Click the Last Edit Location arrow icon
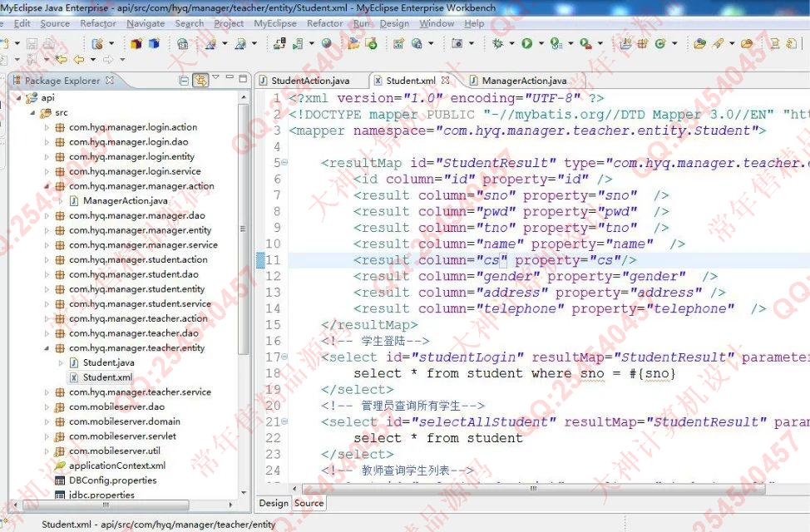 [x=61, y=60]
